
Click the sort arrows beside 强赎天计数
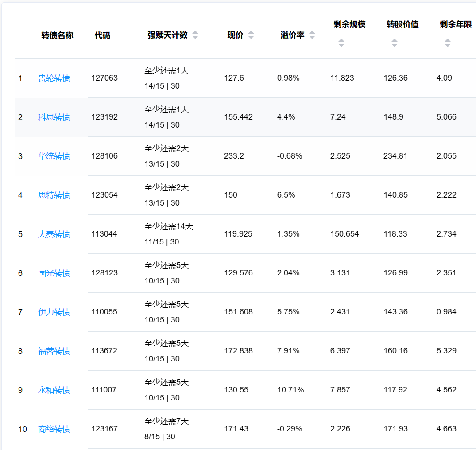tap(195, 35)
